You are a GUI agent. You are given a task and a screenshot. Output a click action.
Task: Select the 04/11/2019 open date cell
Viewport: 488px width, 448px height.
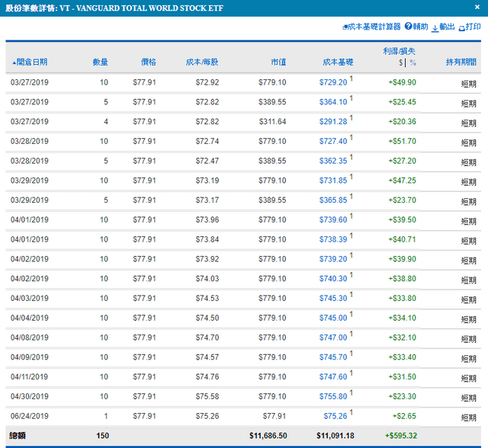[30, 376]
